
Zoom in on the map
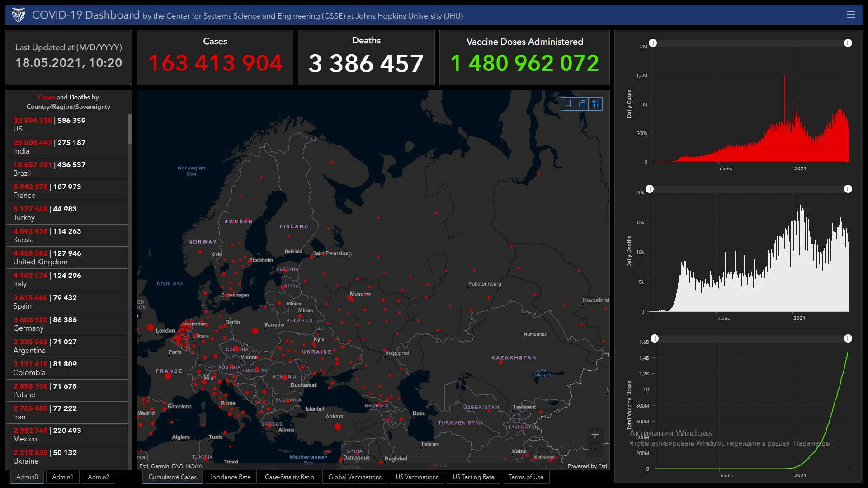point(595,435)
